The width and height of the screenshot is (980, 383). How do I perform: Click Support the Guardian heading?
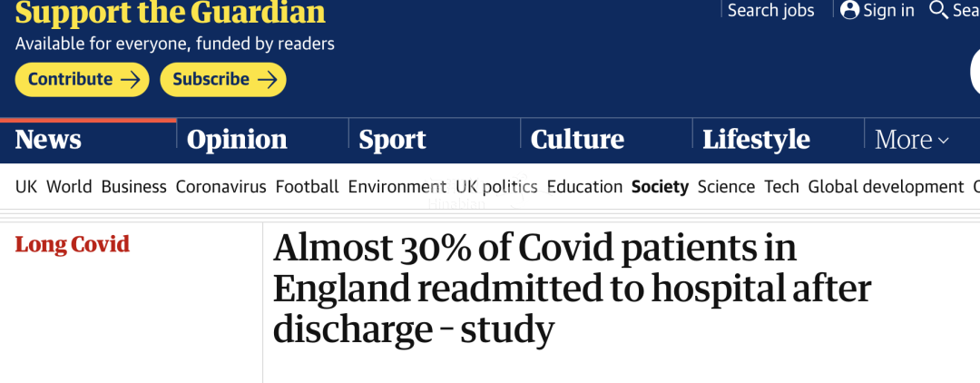[x=170, y=13]
